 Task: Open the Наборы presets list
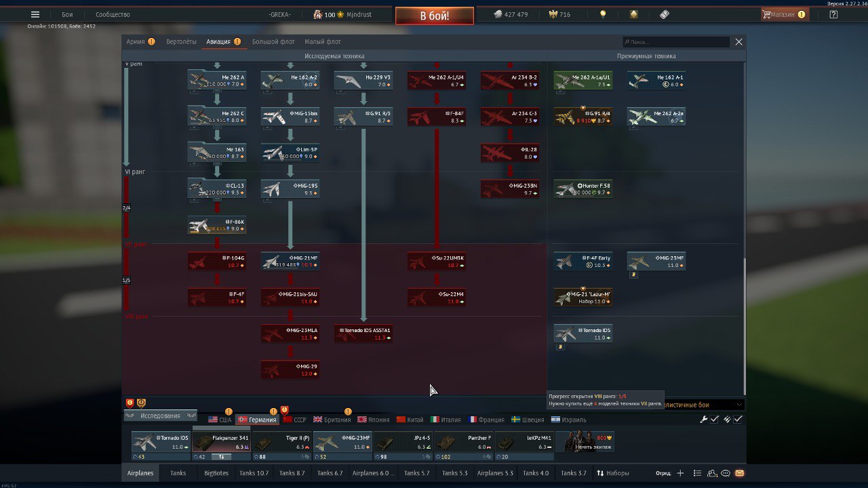pos(612,473)
